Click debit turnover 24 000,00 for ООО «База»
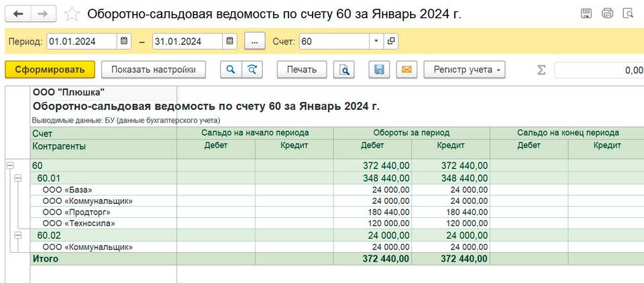This screenshot has height=283, width=644. 391,190
